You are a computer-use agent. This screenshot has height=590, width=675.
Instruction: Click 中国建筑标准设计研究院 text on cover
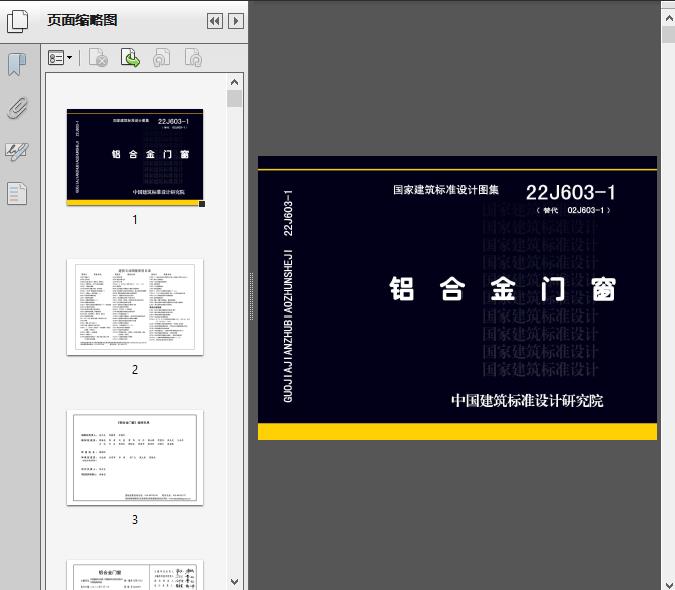tap(527, 401)
